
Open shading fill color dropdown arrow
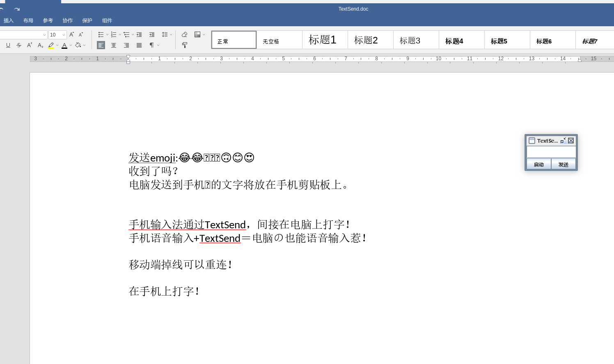[85, 45]
